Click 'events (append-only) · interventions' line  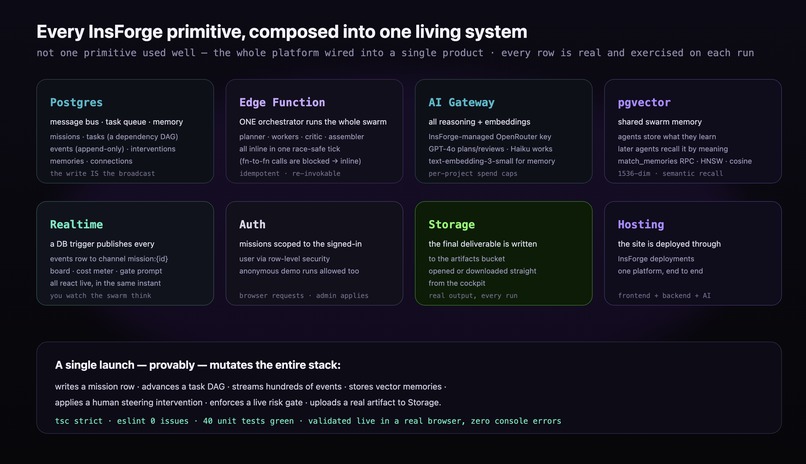point(113,149)
